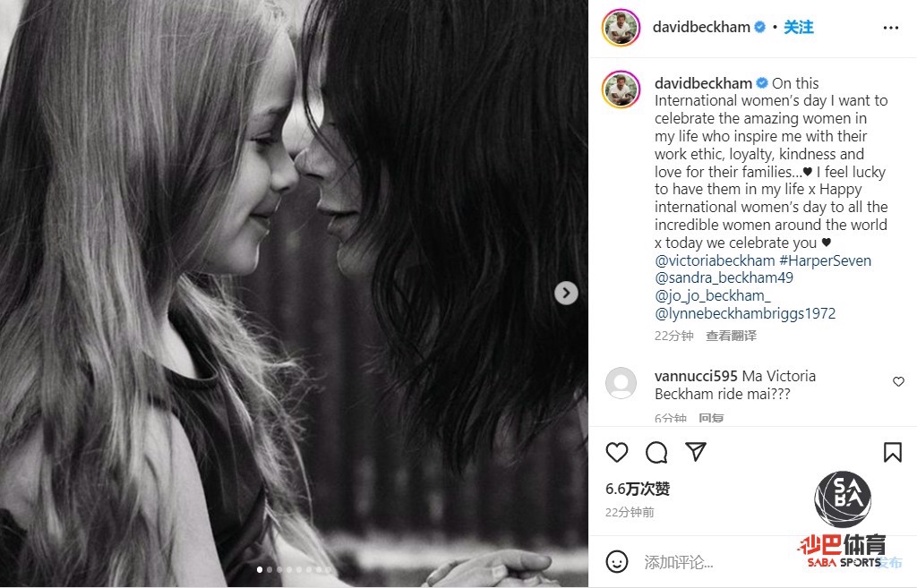View the 6.6万次赞 likes list
Screen dimensions: 917x588
638,489
